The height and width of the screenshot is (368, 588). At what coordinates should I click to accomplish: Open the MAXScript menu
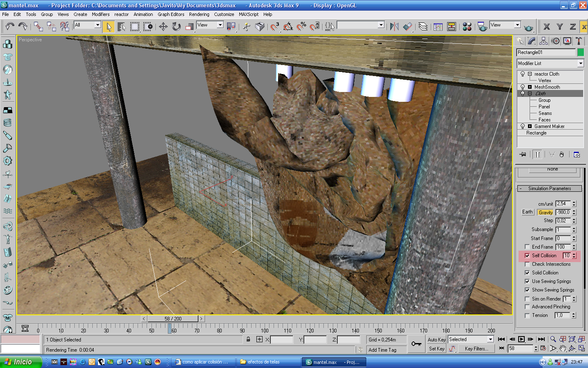tap(249, 14)
